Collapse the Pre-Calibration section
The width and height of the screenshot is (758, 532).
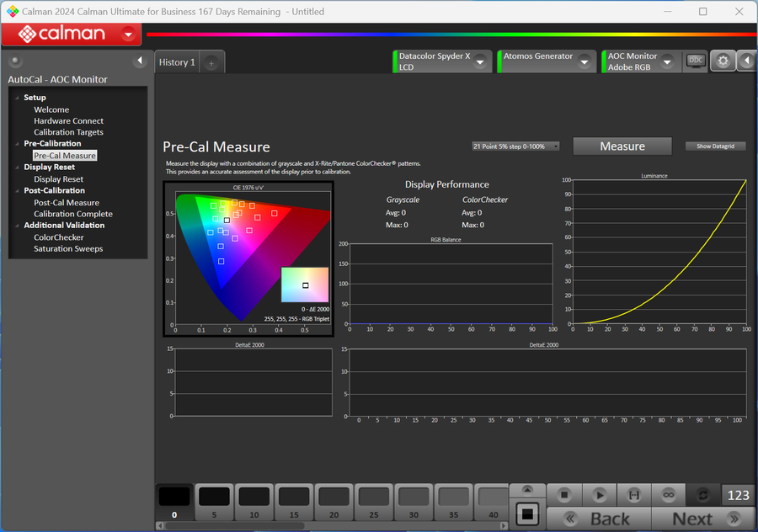point(18,143)
